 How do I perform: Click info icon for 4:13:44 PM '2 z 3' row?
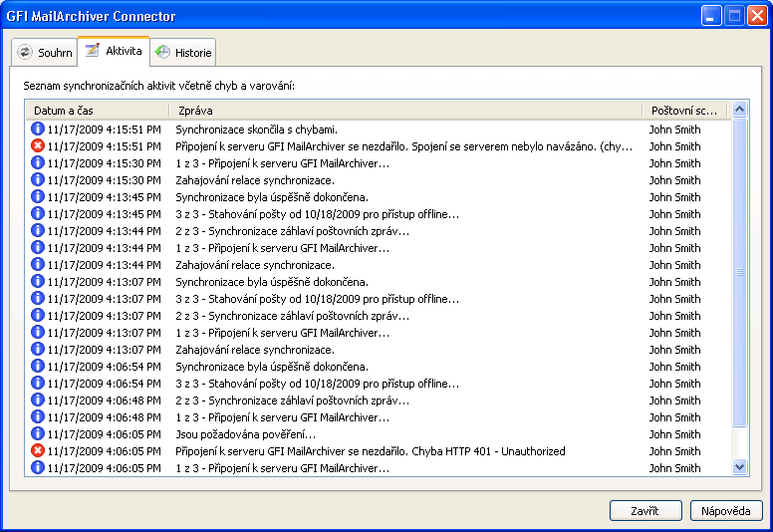pyautogui.click(x=38, y=230)
